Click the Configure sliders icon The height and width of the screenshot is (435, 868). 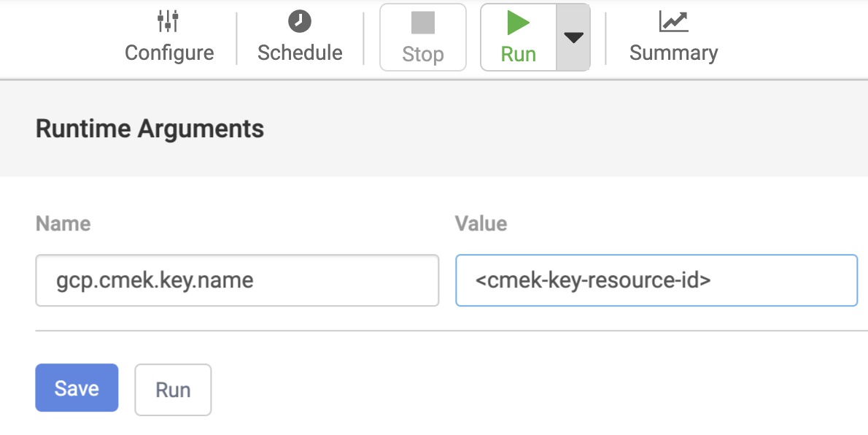(168, 21)
